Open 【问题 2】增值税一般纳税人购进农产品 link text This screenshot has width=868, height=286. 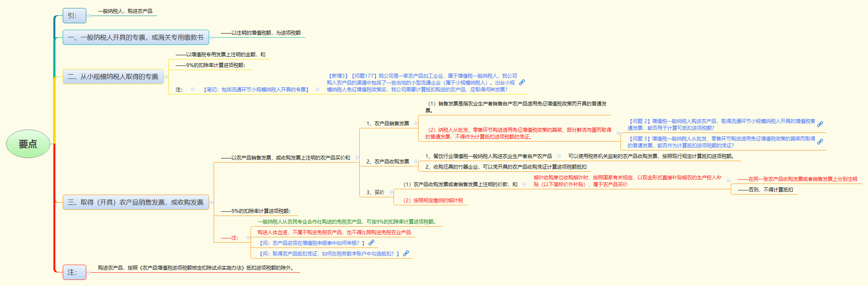pos(721,125)
